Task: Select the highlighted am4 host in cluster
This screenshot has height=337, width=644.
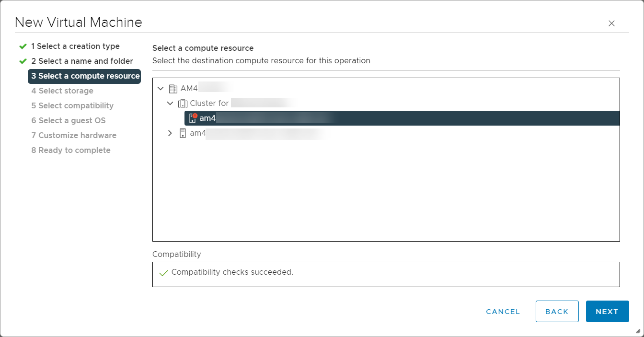Action: pyautogui.click(x=264, y=118)
